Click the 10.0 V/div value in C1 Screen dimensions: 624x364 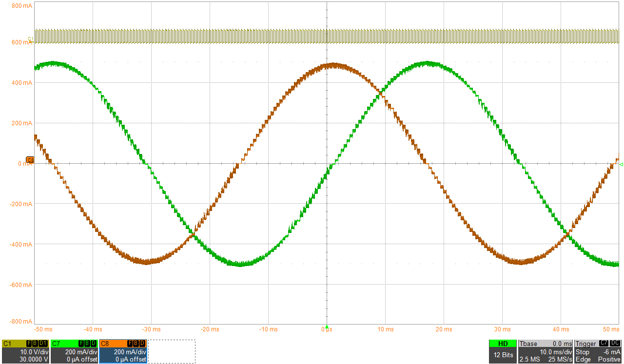(x=34, y=352)
